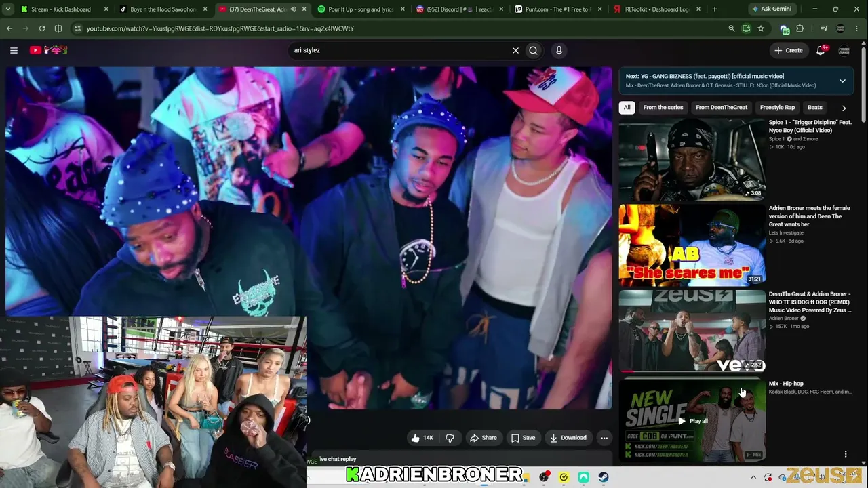Go back to the previous page

pyautogui.click(x=9, y=28)
